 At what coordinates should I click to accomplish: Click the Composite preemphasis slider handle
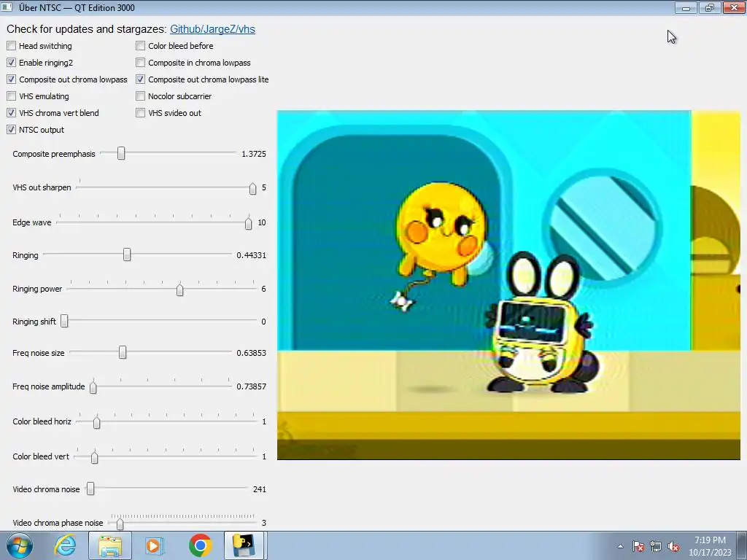tap(121, 153)
